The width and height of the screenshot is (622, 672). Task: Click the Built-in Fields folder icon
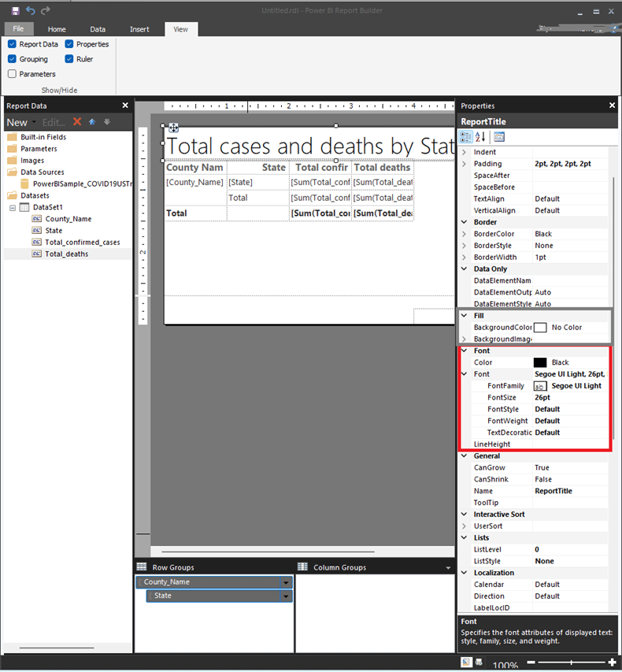(13, 137)
